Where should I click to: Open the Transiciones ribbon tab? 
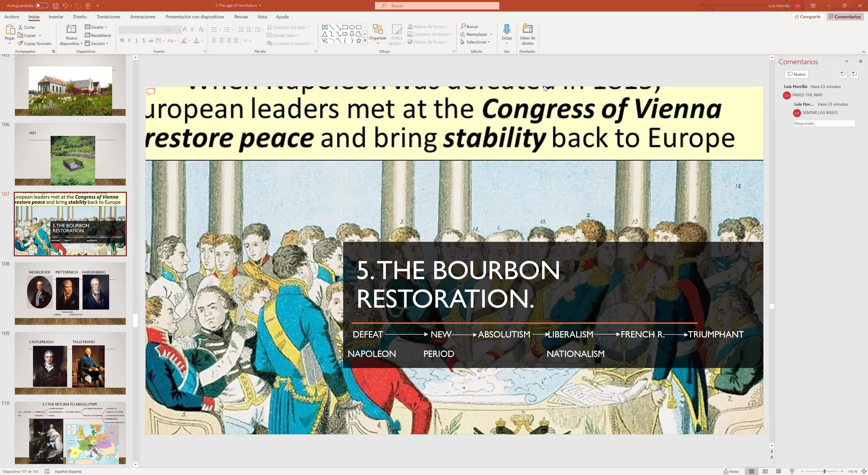pyautogui.click(x=108, y=17)
